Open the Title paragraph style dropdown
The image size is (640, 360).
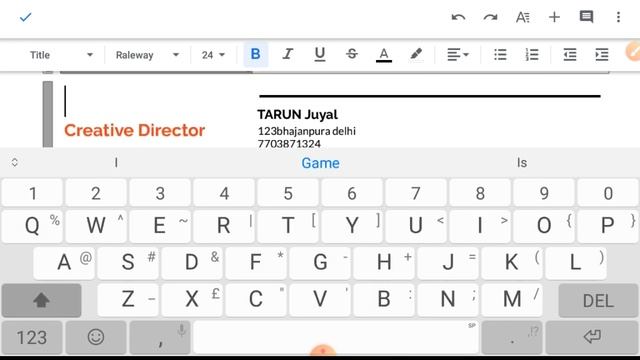point(61,55)
